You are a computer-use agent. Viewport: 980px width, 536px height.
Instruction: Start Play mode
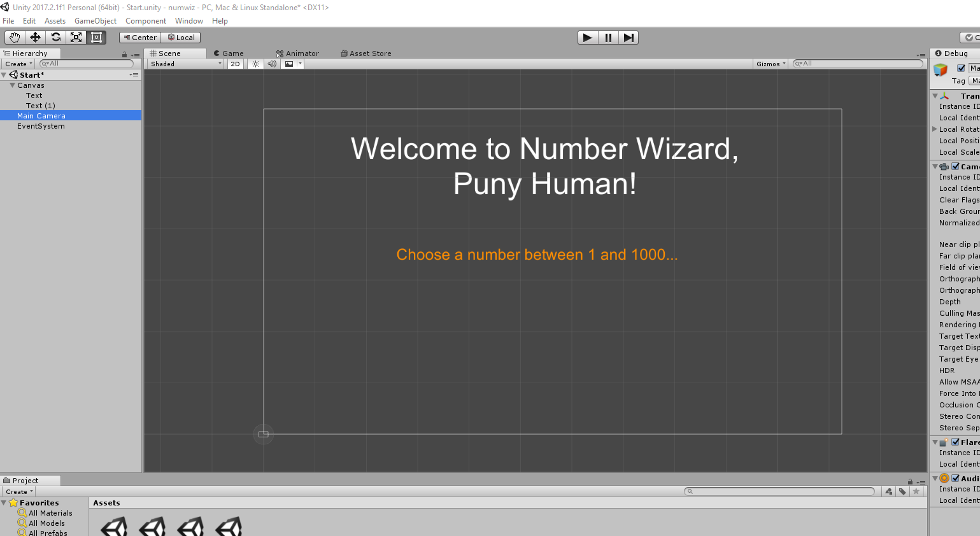click(x=588, y=38)
